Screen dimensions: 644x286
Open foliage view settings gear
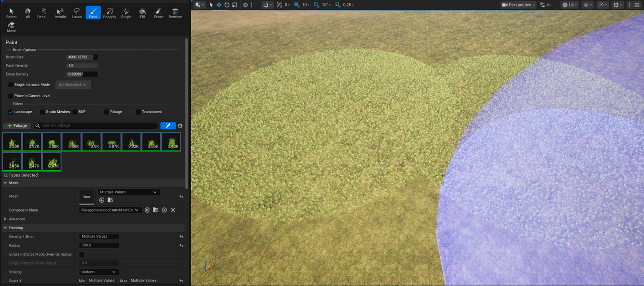(180, 126)
